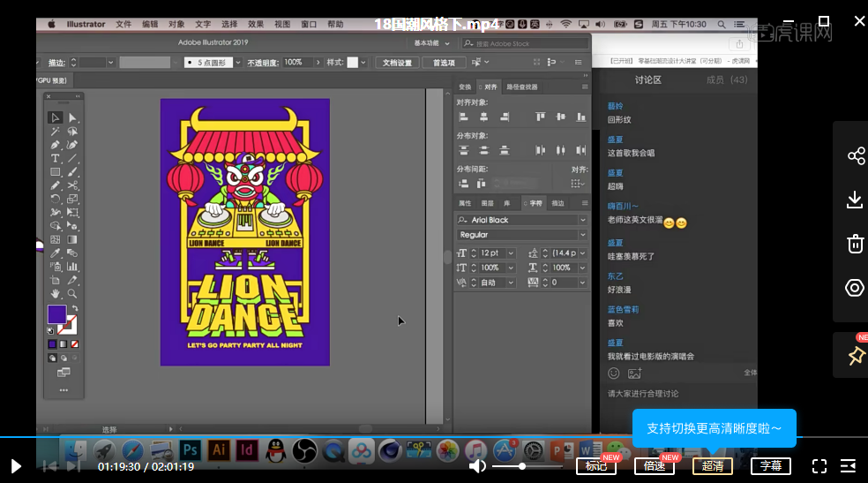Select the Type tool in the toolbox

pyautogui.click(x=55, y=158)
